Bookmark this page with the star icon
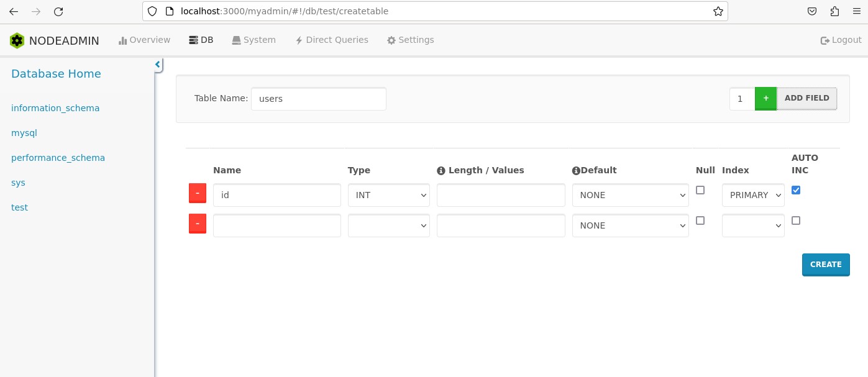Image resolution: width=868 pixels, height=377 pixels. [x=718, y=11]
